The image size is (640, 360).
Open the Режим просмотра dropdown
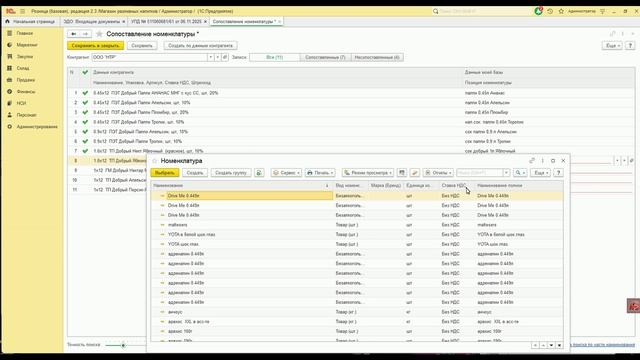pyautogui.click(x=368, y=173)
